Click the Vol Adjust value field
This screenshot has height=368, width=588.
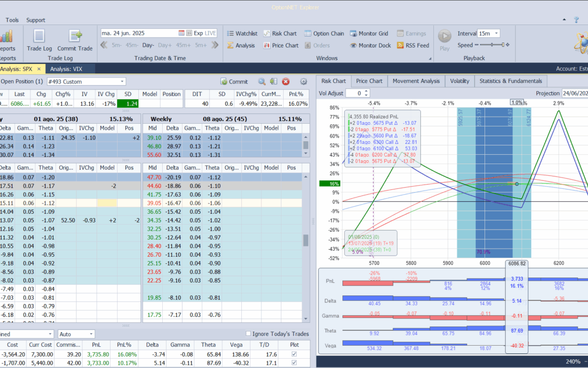[355, 93]
